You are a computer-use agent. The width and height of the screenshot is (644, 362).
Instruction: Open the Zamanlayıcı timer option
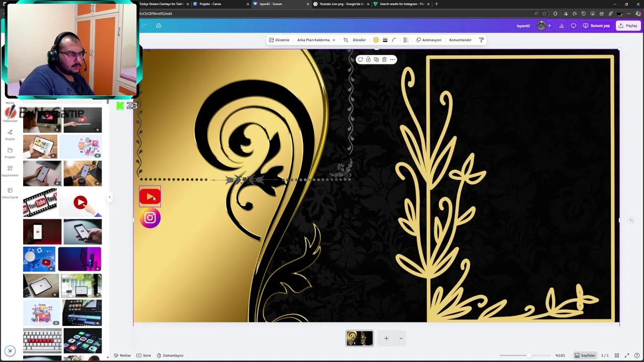click(x=170, y=355)
